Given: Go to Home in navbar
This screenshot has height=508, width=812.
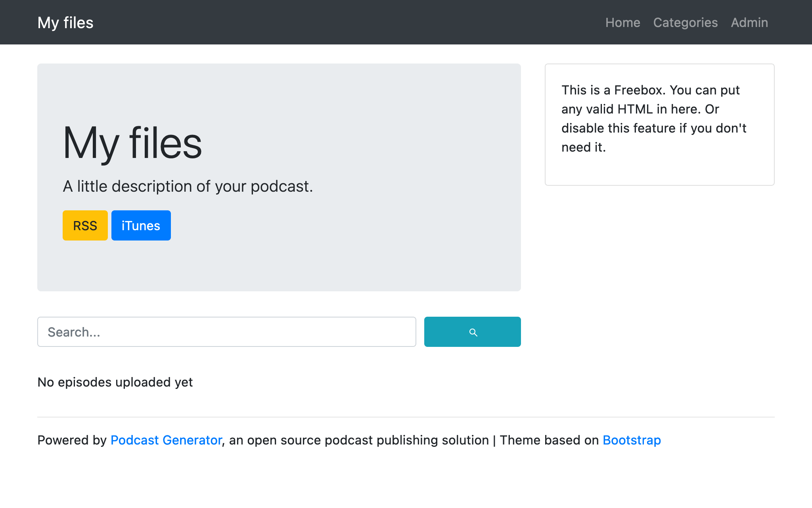Looking at the screenshot, I should click(x=622, y=23).
